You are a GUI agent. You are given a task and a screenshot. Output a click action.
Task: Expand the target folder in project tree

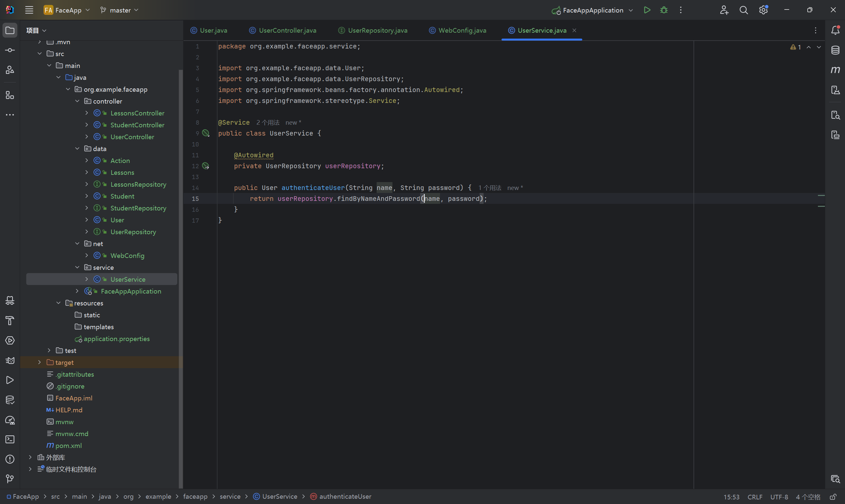pyautogui.click(x=39, y=362)
